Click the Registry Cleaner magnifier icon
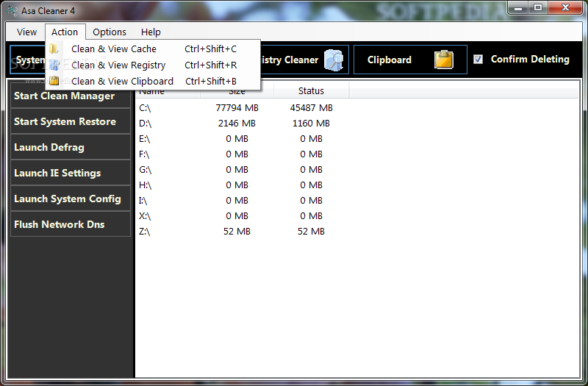588x386 pixels. click(334, 60)
